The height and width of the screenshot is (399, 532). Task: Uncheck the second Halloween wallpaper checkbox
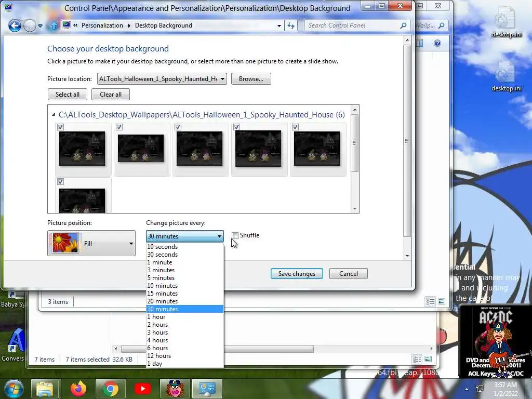pos(119,127)
